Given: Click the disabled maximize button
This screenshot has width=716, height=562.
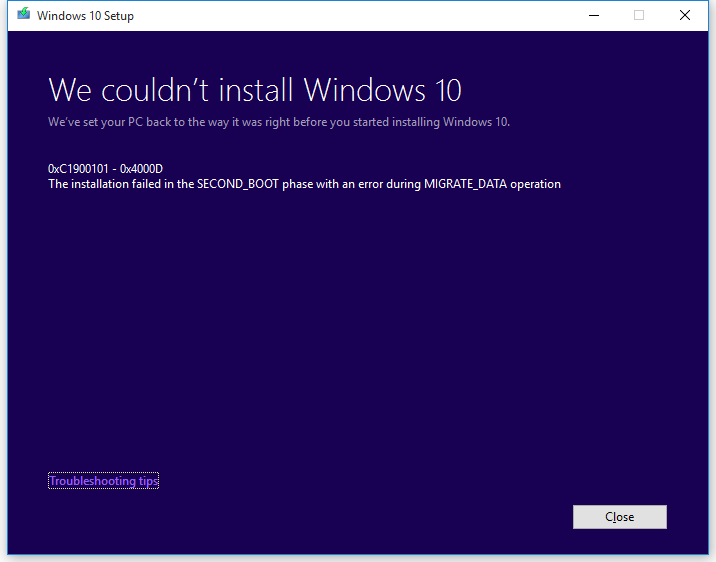Looking at the screenshot, I should [639, 16].
